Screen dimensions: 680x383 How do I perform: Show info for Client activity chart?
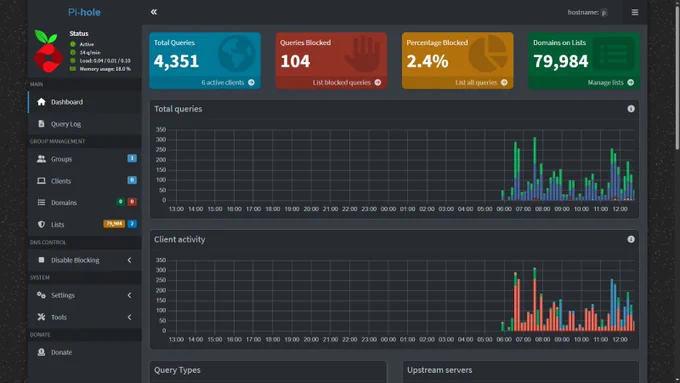[631, 239]
